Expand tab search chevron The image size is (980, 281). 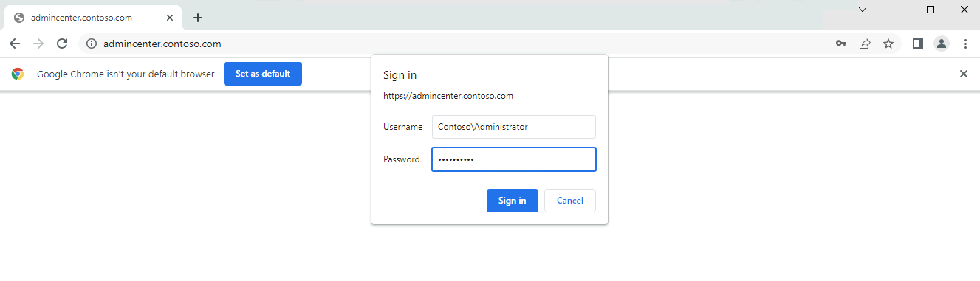click(x=863, y=10)
